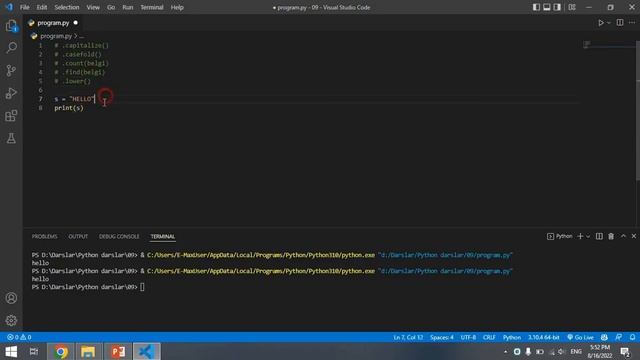Viewport: 640px width, 360px height.
Task: Toggle the secondary side bar layout
Action: point(557,7)
